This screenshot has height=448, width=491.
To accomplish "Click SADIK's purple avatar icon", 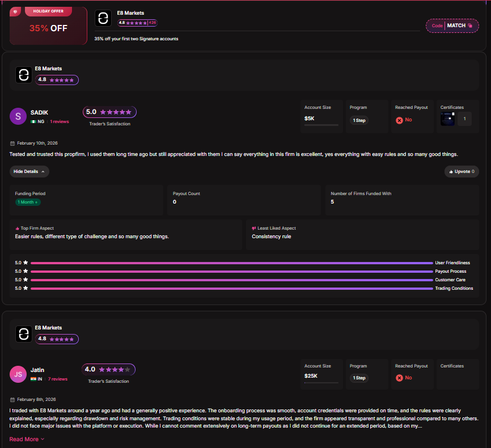I will [x=18, y=116].
